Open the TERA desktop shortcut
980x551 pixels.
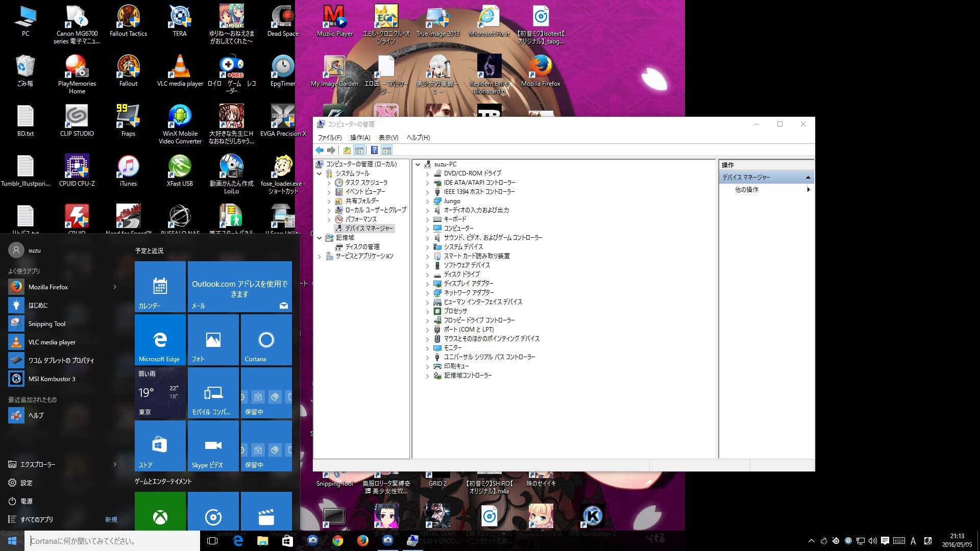[x=180, y=21]
